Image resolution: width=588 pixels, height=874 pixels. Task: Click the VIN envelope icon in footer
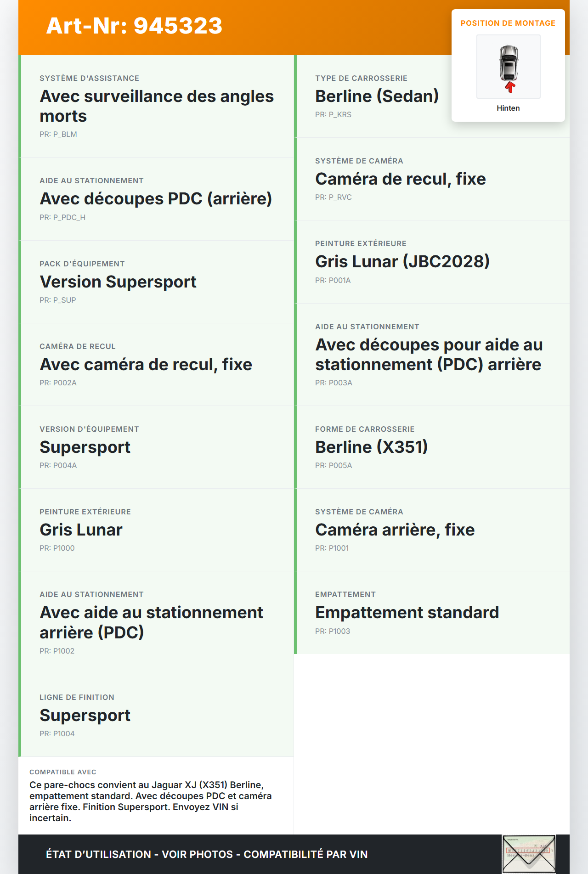[529, 854]
